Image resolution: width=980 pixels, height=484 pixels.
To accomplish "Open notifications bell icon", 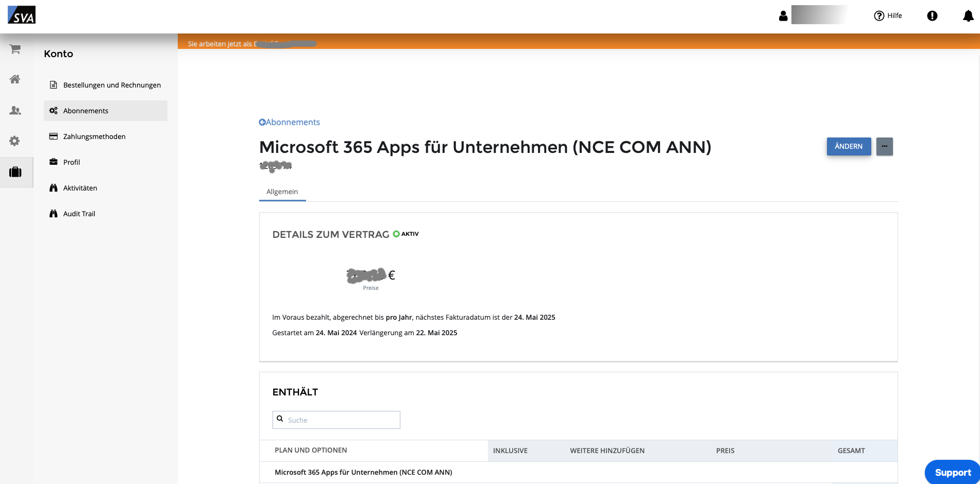I will 968,16.
